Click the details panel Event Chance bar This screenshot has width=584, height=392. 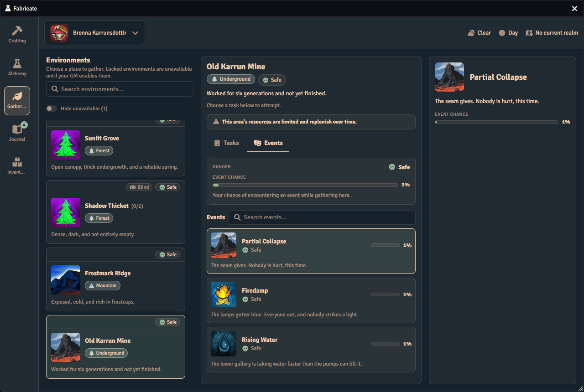click(x=496, y=122)
